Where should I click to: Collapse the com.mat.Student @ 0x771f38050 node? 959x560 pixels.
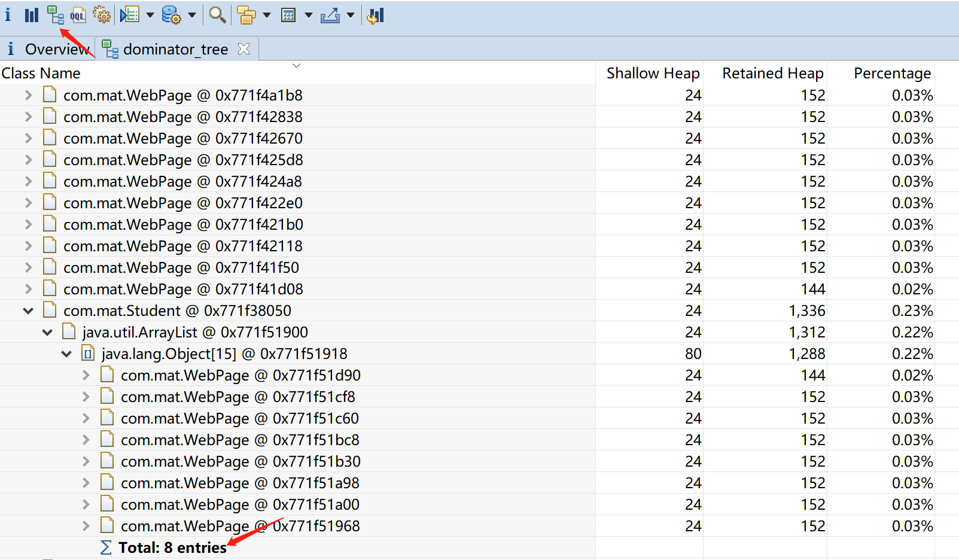click(x=28, y=311)
